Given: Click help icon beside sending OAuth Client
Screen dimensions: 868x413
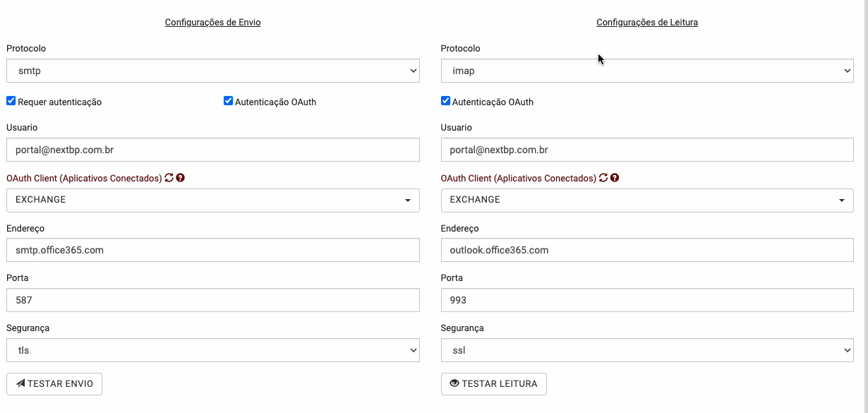Looking at the screenshot, I should [x=181, y=178].
